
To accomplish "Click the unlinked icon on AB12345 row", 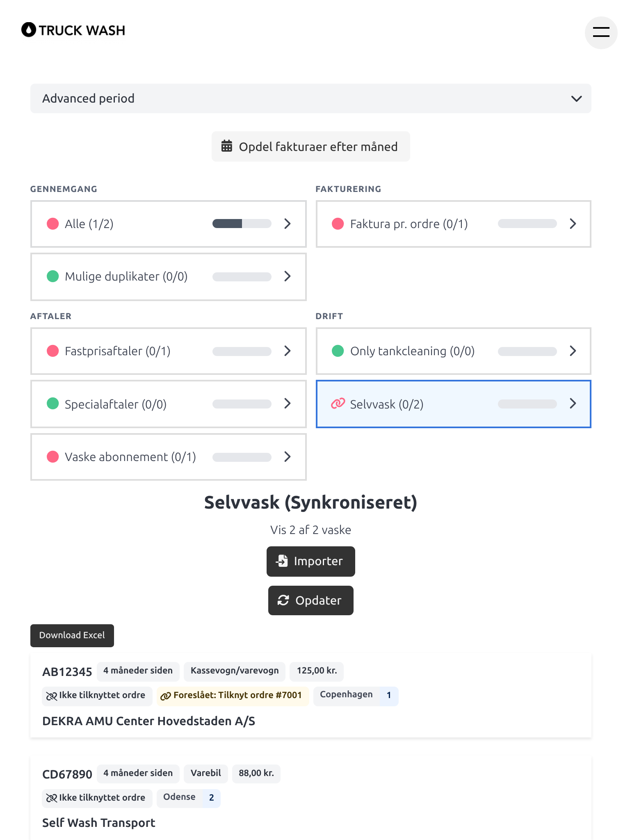I will coord(52,696).
